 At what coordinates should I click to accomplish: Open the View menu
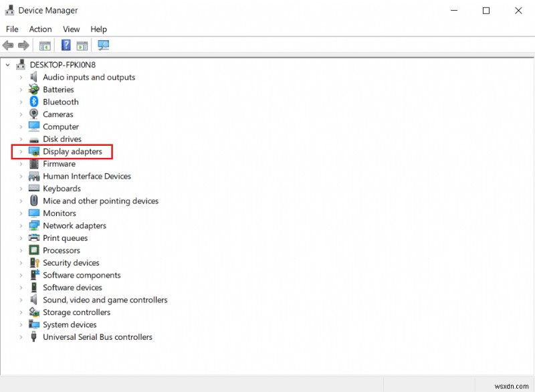point(71,29)
